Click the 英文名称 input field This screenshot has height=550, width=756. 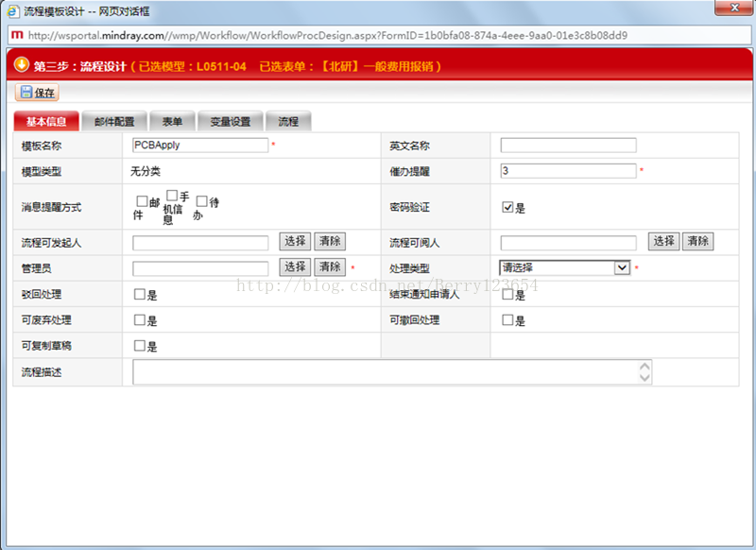568,146
